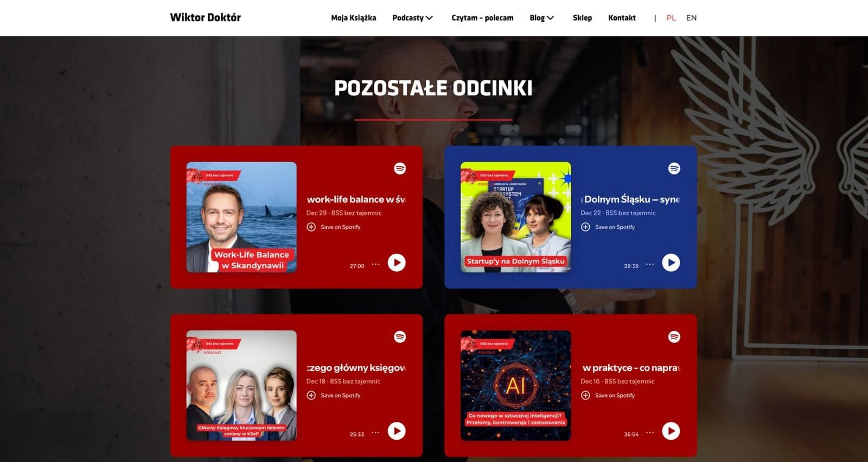
Task: Play the AI w praktyce episode
Action: (x=671, y=431)
